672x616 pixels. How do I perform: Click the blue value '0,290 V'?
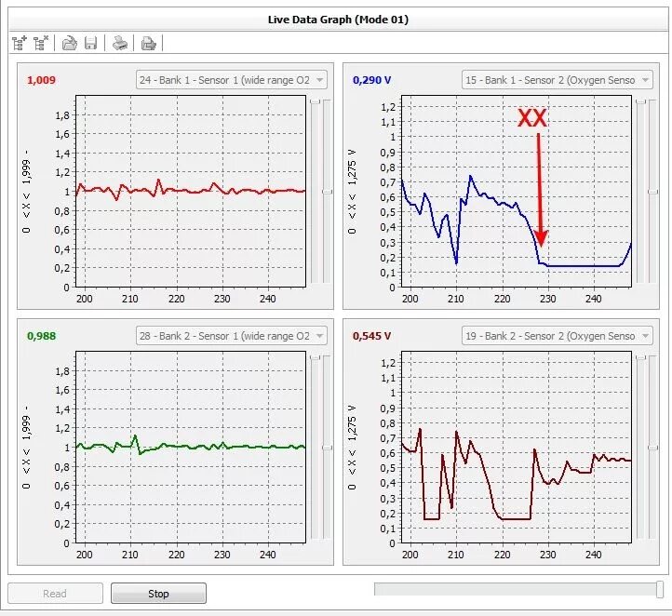[x=372, y=80]
